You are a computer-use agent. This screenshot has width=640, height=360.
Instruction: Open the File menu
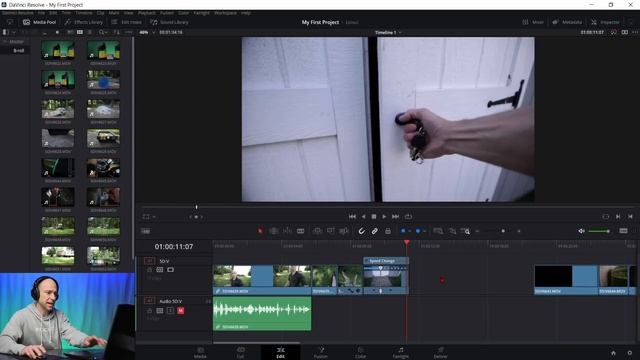point(41,13)
